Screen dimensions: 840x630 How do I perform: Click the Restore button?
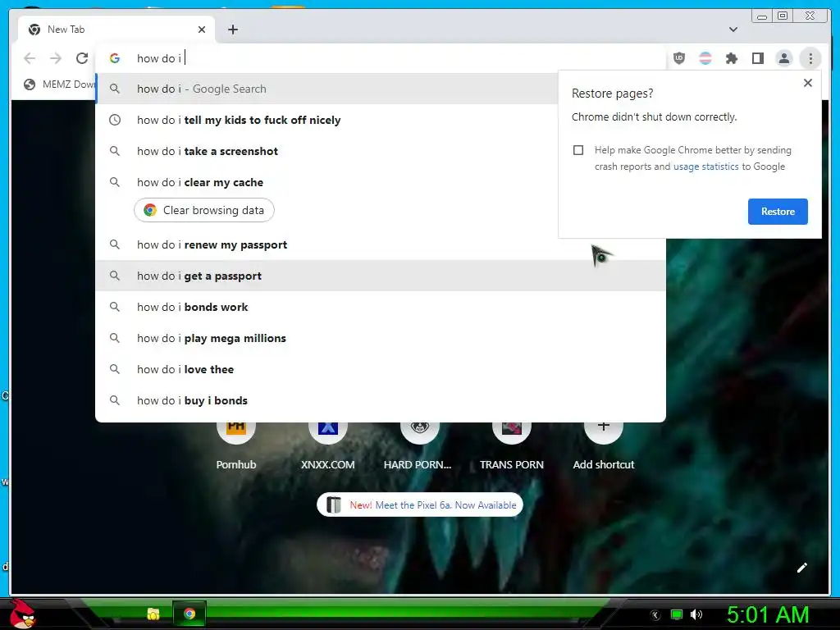[778, 212]
